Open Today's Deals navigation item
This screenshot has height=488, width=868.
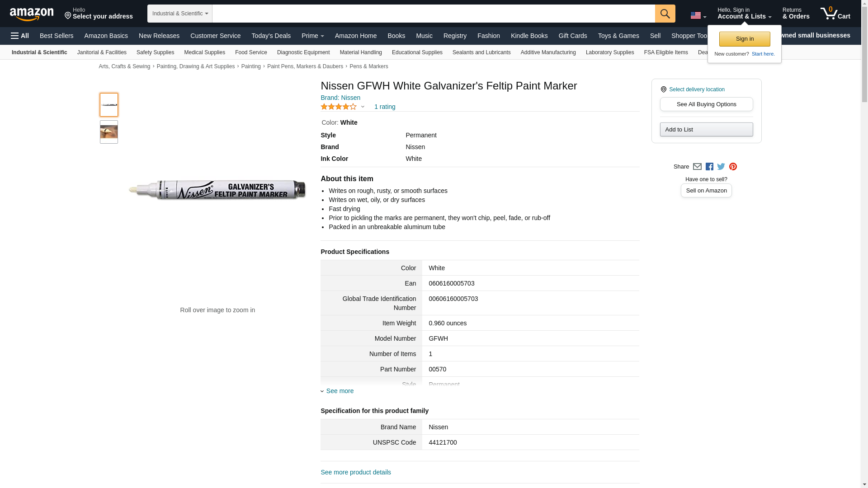[x=271, y=36]
